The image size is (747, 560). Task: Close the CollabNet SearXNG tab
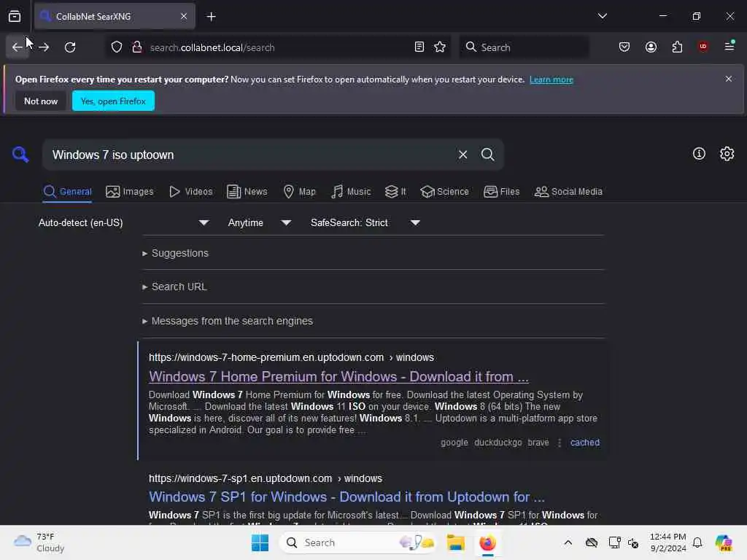[184, 17]
